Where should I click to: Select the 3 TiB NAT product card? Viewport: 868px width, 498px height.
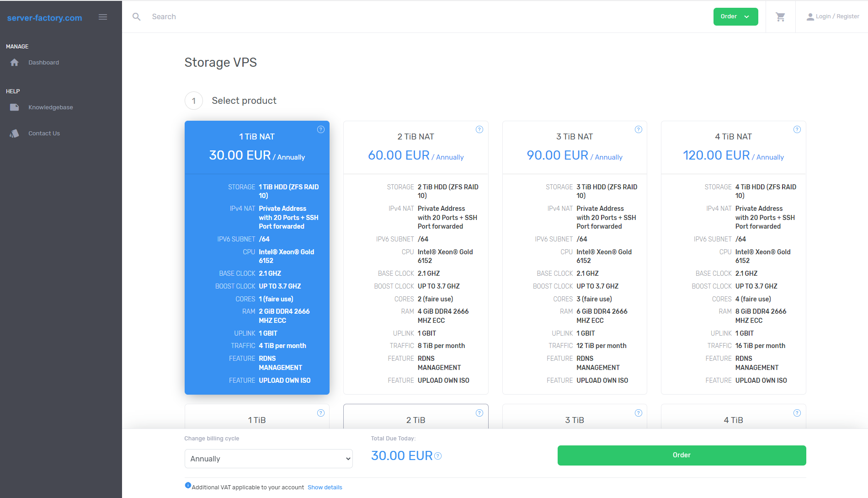click(x=574, y=257)
